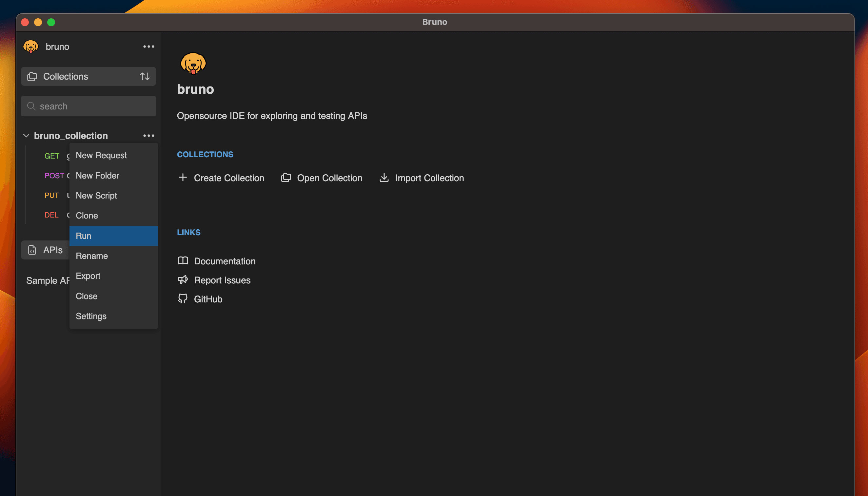The image size is (868, 496).
Task: Click the Report Issues megaphone icon
Action: point(183,279)
